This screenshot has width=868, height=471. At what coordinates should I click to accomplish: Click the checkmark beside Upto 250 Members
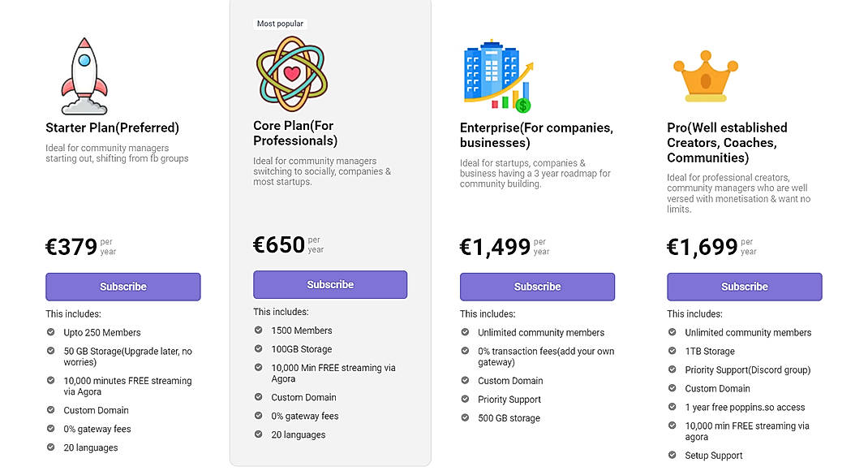click(x=51, y=332)
